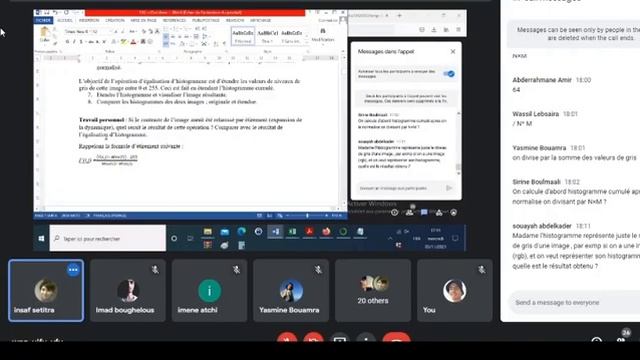
Task: Click the Adobe Acrobat taskbar icon
Action: (309, 231)
